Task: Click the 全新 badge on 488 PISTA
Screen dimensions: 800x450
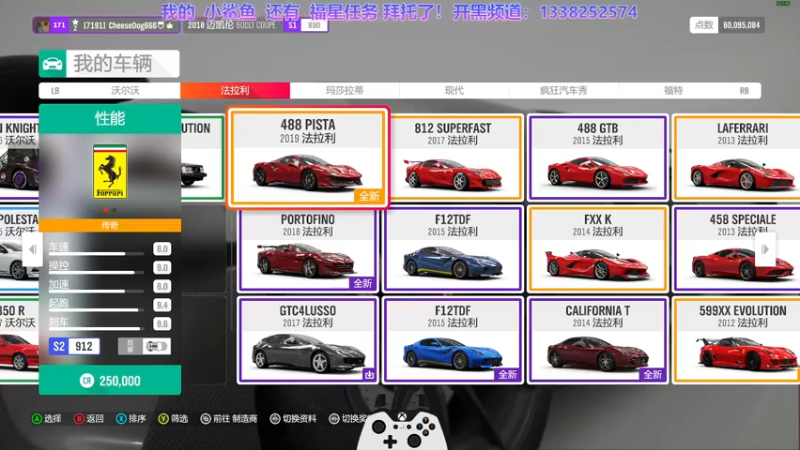Action: click(x=369, y=196)
